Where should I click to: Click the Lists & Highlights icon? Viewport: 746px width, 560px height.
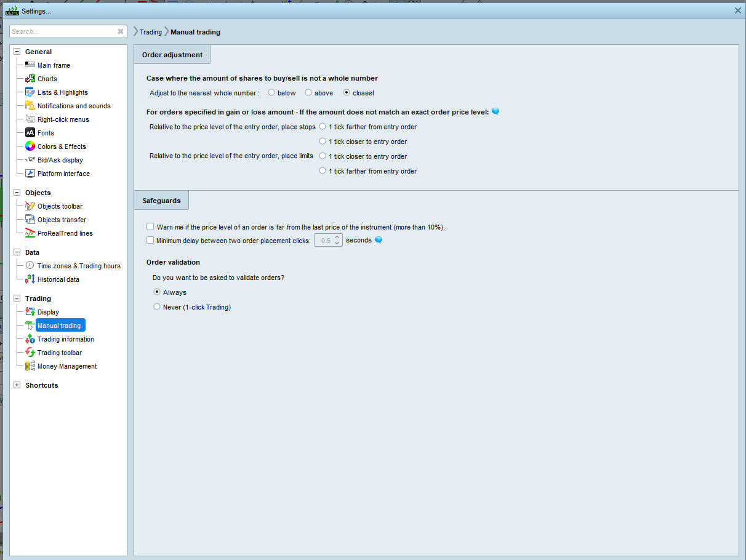[30, 92]
